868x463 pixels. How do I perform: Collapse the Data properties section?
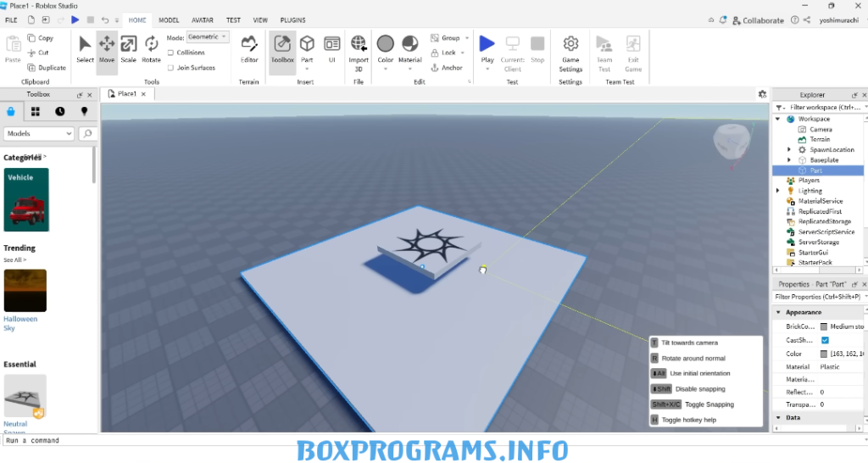[x=778, y=417]
